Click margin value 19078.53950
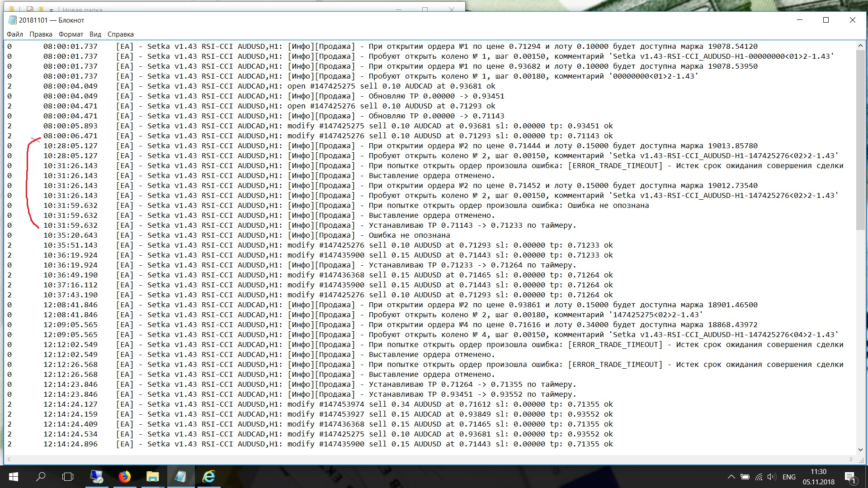 (733, 66)
